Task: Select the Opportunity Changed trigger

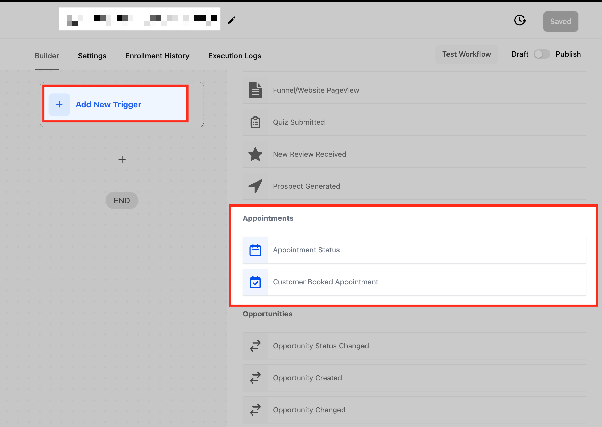Action: pos(414,410)
